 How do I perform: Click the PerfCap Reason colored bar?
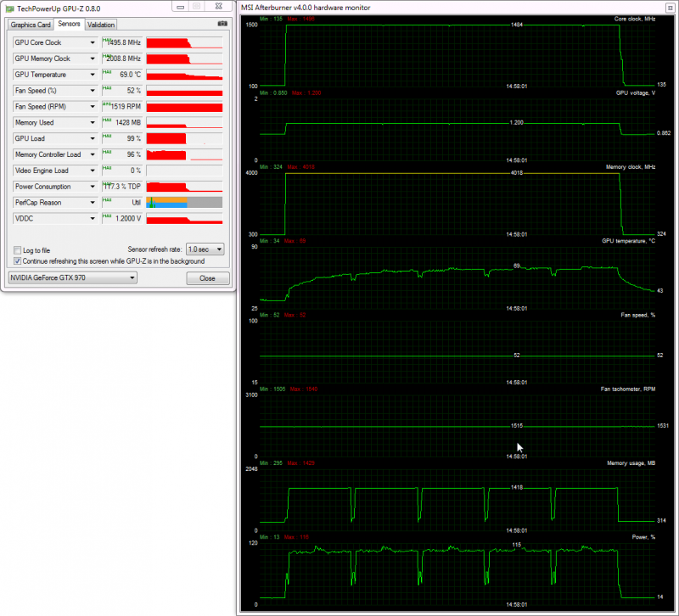tap(184, 203)
